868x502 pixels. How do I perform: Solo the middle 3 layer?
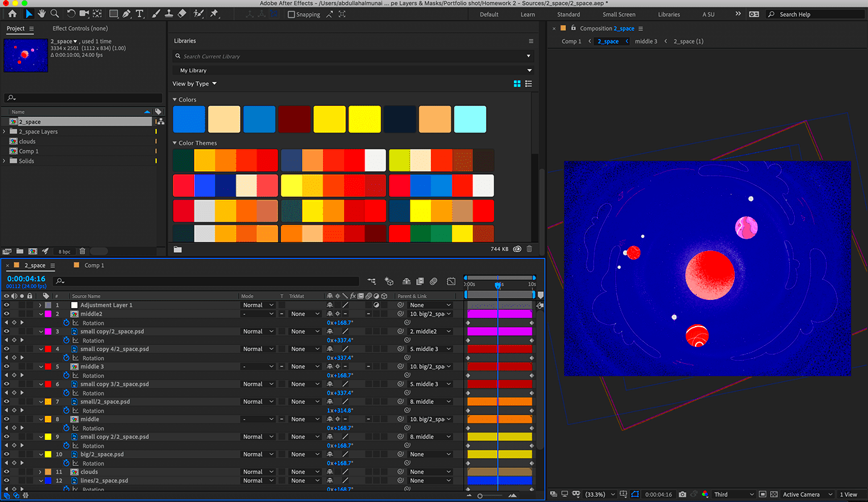tap(20, 366)
